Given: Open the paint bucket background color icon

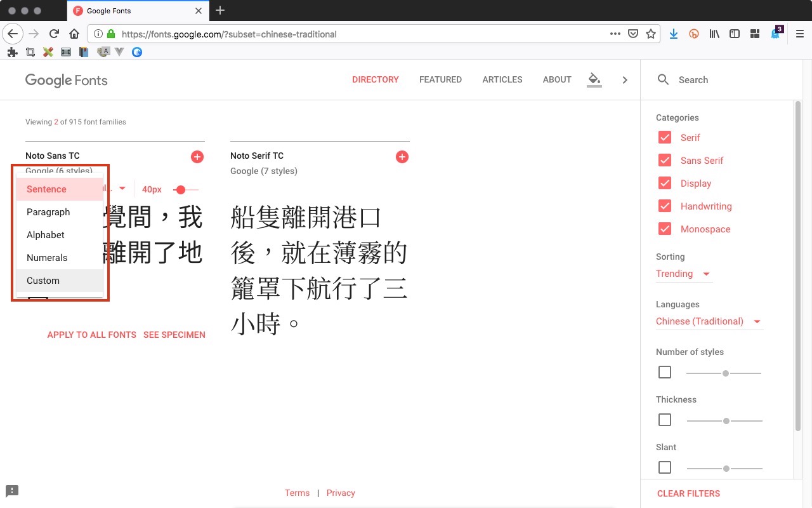Looking at the screenshot, I should click(x=594, y=80).
